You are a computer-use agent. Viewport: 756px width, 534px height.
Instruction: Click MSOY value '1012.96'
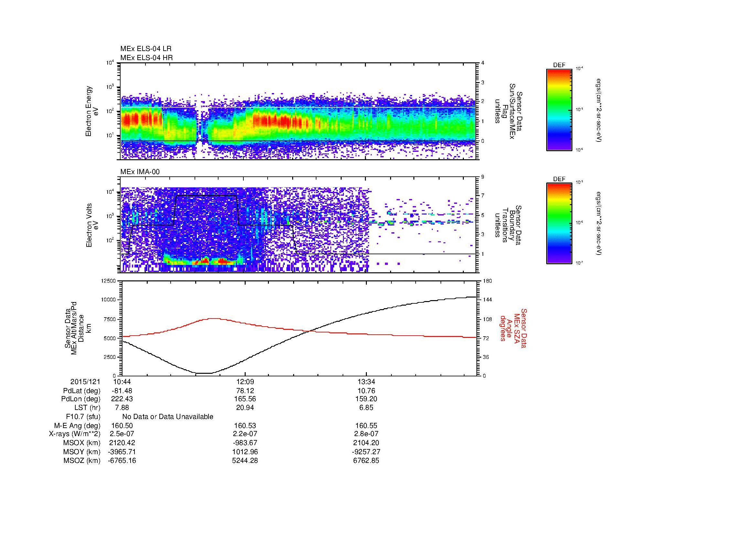[x=245, y=452]
